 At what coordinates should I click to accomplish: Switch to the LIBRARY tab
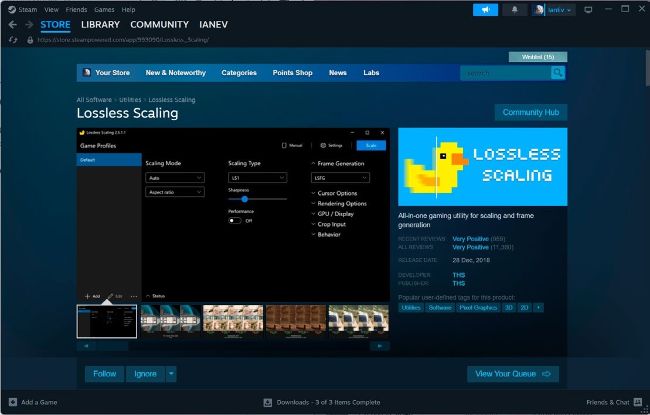100,24
